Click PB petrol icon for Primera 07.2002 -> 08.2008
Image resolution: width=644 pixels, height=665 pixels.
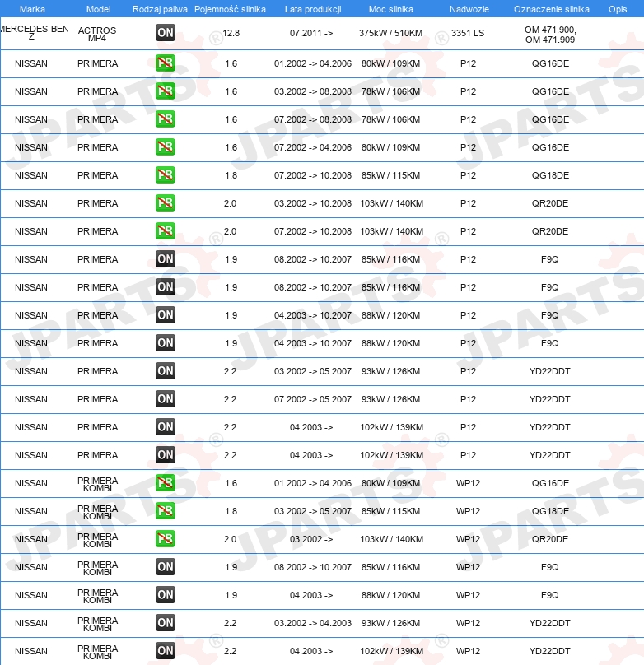pos(165,119)
